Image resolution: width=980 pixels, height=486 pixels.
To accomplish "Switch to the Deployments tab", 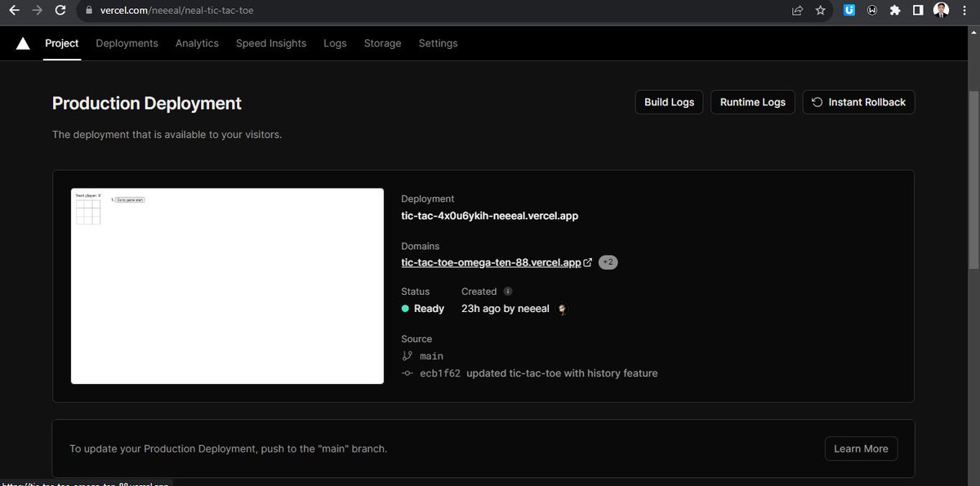I will click(x=127, y=43).
